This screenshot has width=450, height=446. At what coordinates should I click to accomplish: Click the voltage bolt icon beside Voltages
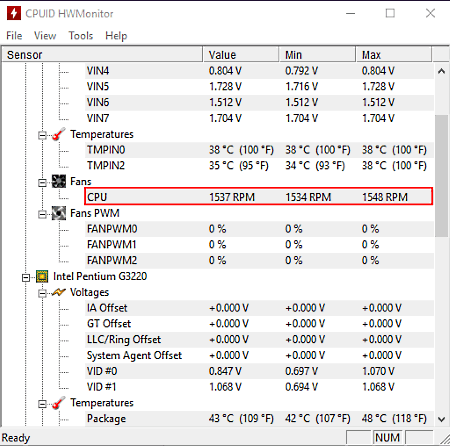[x=59, y=292]
